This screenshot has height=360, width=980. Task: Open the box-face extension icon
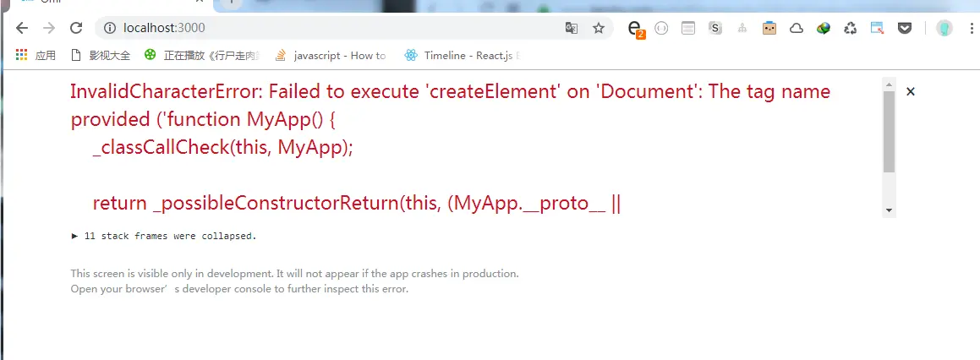[769, 28]
